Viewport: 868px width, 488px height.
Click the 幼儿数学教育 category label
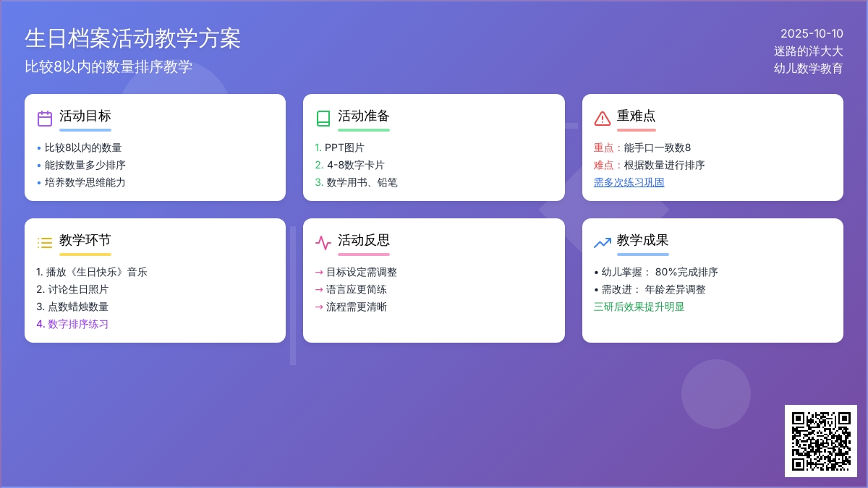808,69
